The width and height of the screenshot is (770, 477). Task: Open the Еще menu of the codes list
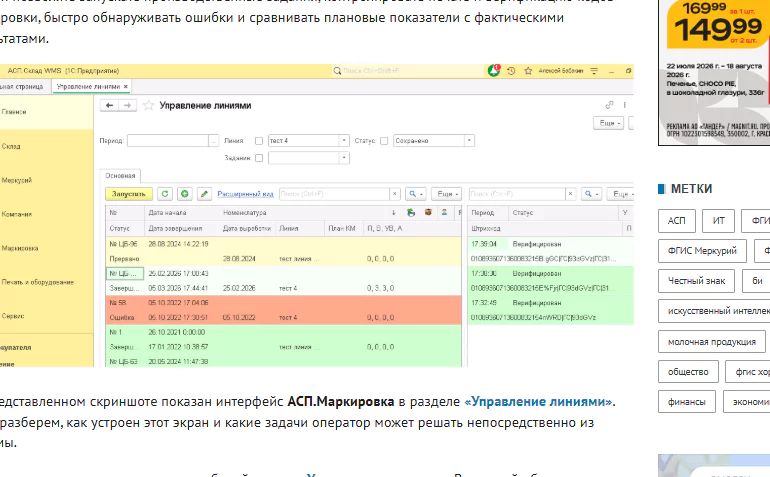tap(621, 194)
